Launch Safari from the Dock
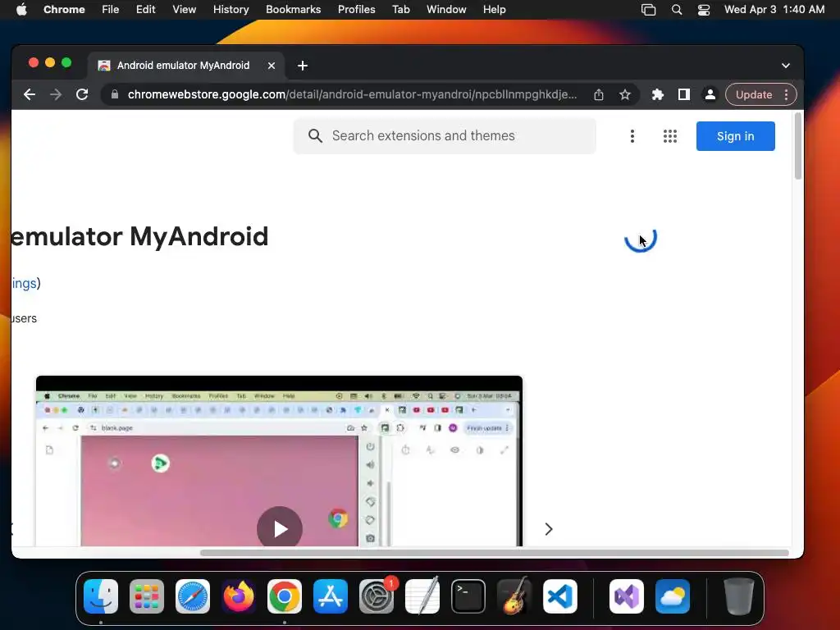This screenshot has width=840, height=630. click(x=193, y=596)
